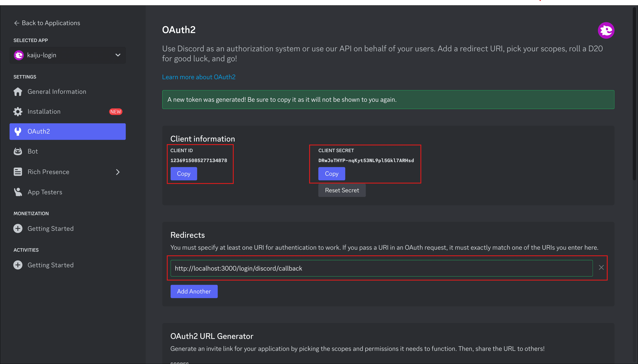Click the page vertical scrollbar
This screenshot has height=364, width=638.
pos(634,94)
